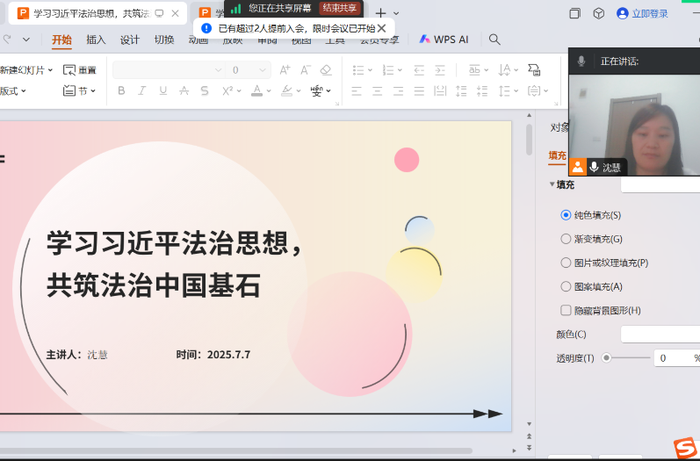Click the increase font size icon

coord(284,70)
